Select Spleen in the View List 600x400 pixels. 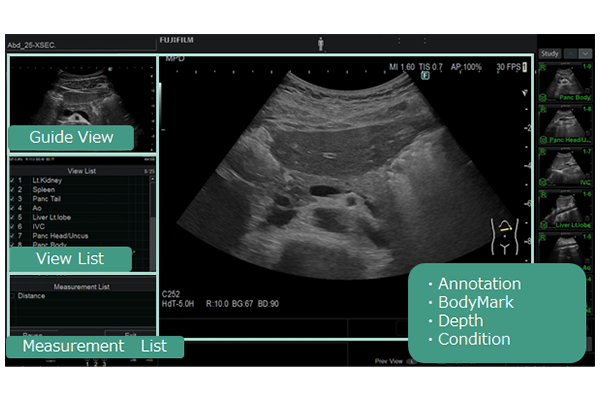[44, 189]
